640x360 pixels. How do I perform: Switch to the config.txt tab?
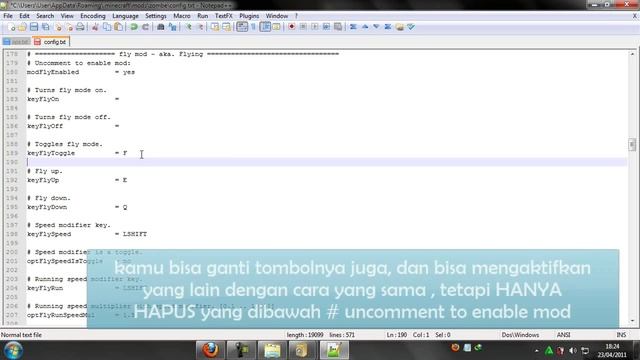51,42
